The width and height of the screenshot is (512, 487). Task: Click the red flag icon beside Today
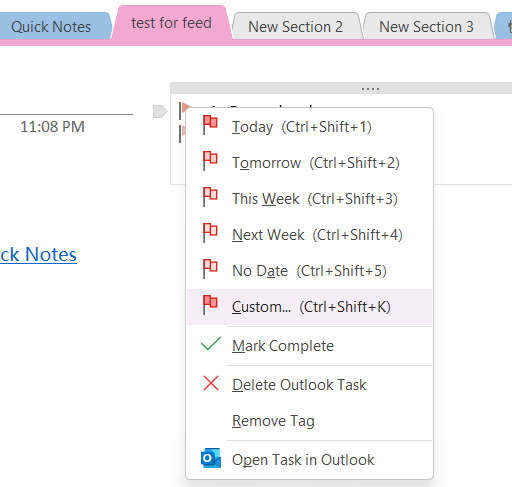click(210, 125)
